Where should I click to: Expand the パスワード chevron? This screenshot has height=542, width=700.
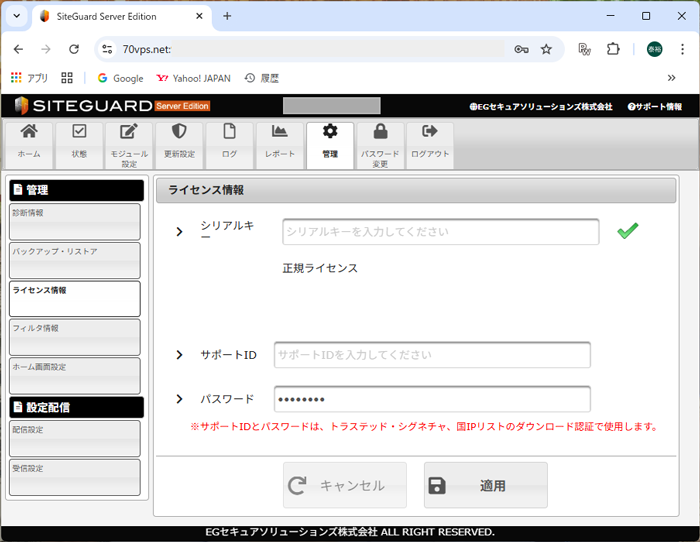179,399
